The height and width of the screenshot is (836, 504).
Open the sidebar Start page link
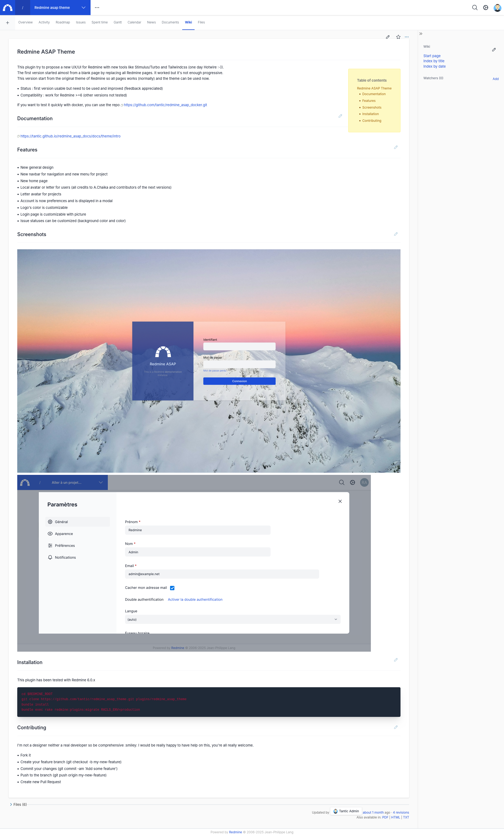tap(432, 56)
